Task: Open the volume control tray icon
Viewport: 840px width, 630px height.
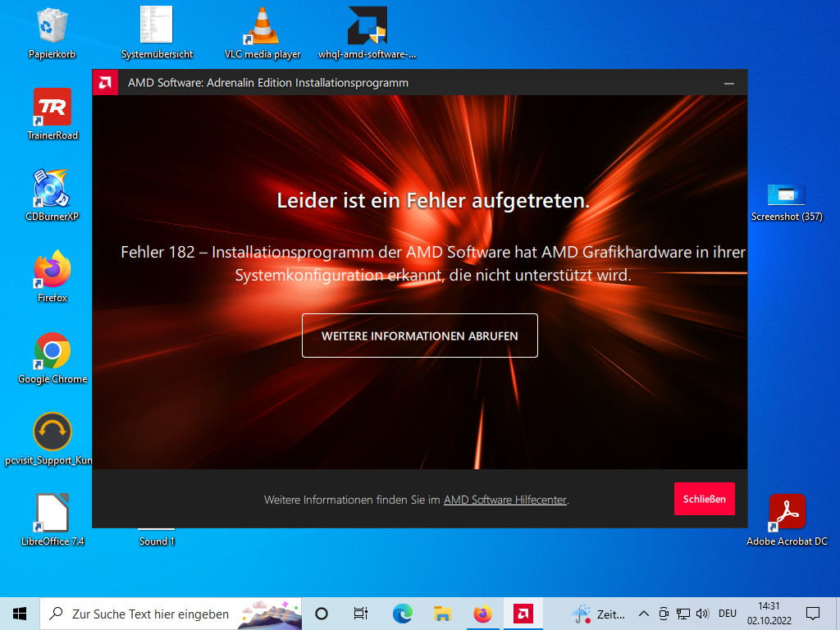Action: click(x=702, y=614)
